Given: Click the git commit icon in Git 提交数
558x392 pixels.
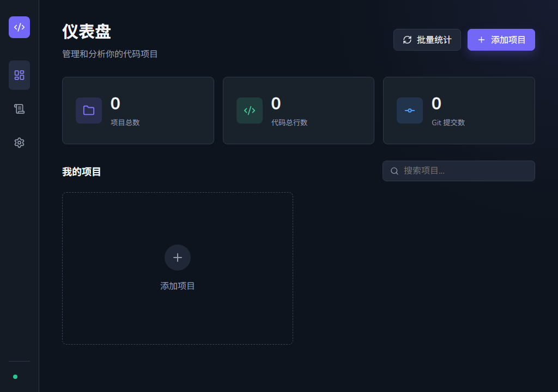Looking at the screenshot, I should (410, 111).
